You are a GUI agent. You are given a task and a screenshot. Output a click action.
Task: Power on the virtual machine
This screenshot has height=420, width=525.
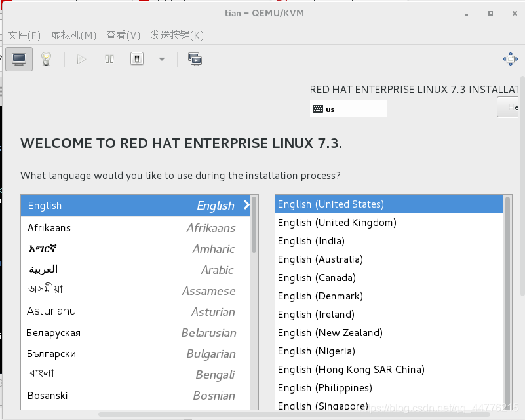[x=81, y=59]
